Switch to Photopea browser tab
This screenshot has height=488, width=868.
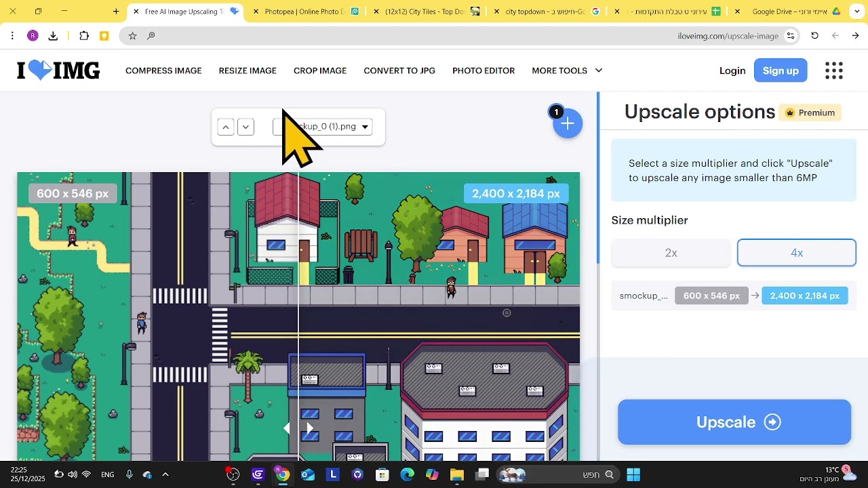point(305,12)
